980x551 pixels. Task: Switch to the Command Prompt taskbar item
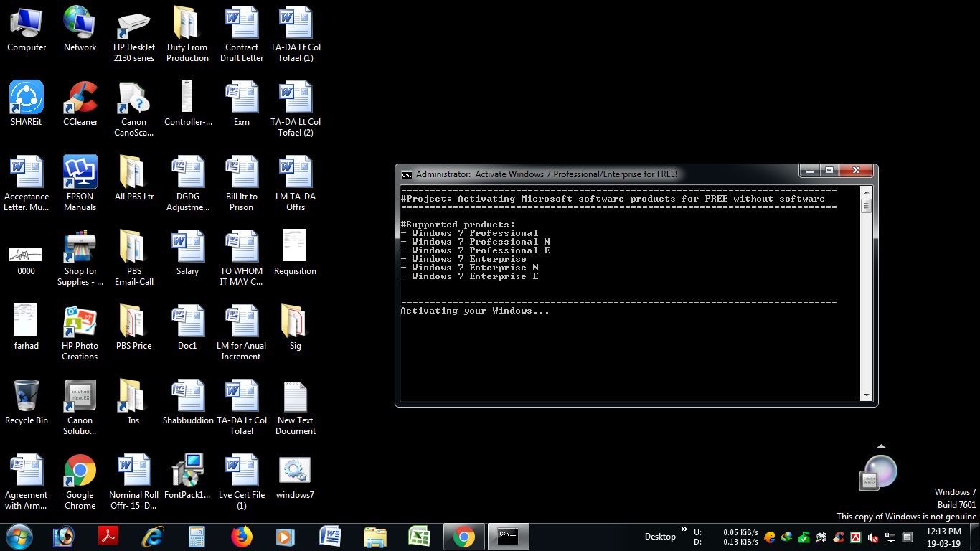tap(508, 537)
